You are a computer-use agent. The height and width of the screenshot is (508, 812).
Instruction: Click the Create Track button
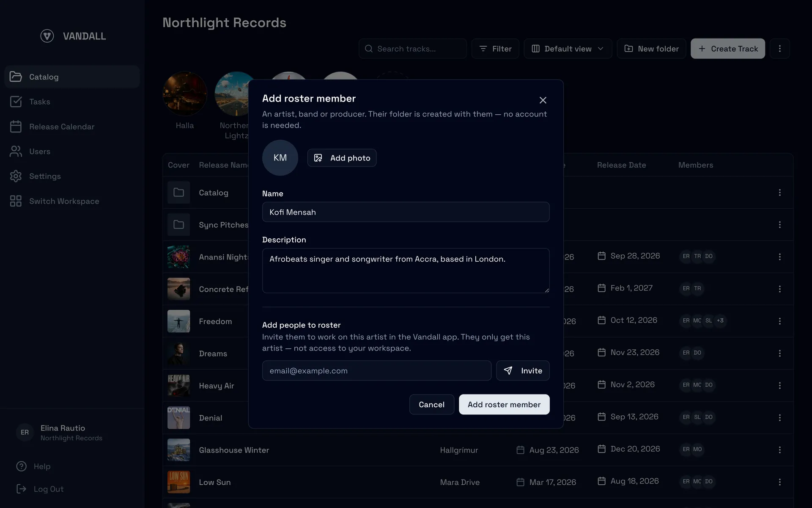(728, 49)
